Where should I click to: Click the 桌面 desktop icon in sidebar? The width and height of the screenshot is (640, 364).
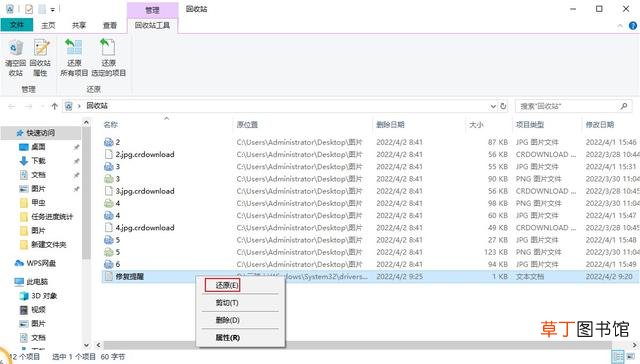24,147
